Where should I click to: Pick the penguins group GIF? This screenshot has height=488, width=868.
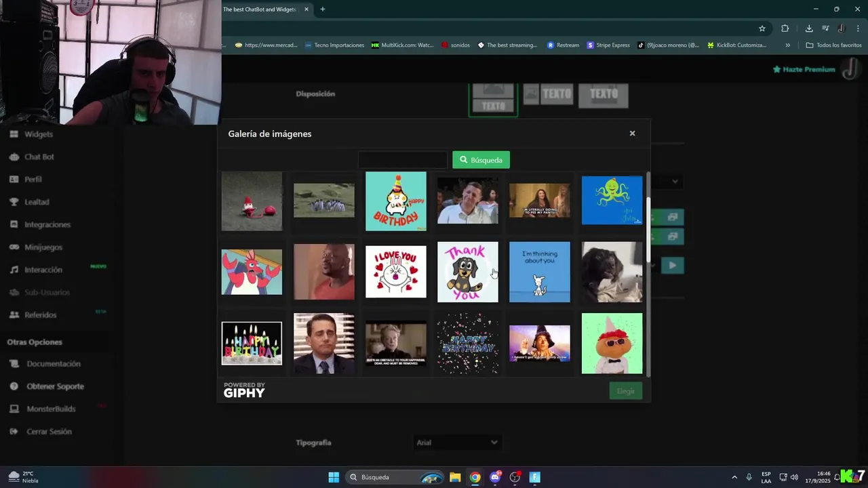323,201
